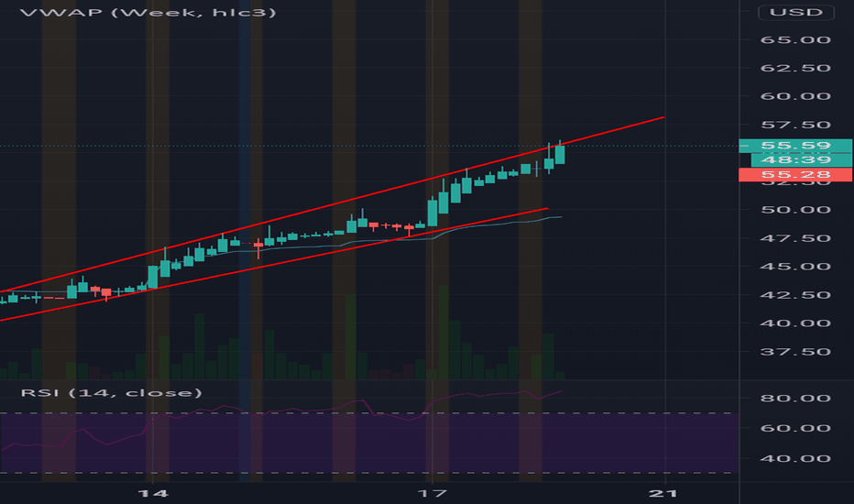Click the latest green candlestick
This screenshot has height=504, width=854.
click(x=560, y=154)
